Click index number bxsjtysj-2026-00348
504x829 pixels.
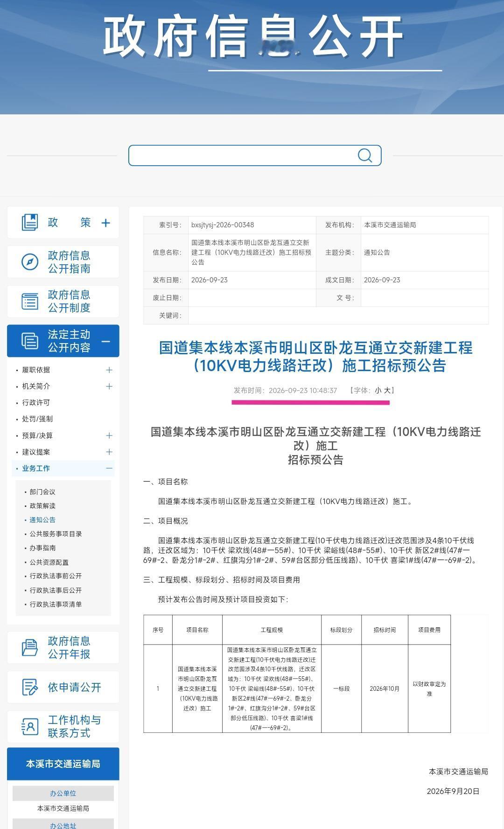point(223,225)
